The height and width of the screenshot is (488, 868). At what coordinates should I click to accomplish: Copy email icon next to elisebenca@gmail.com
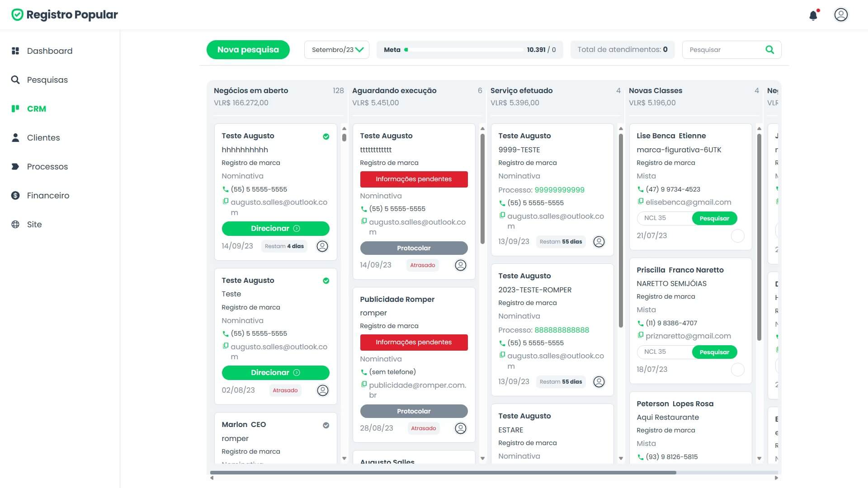click(x=640, y=202)
